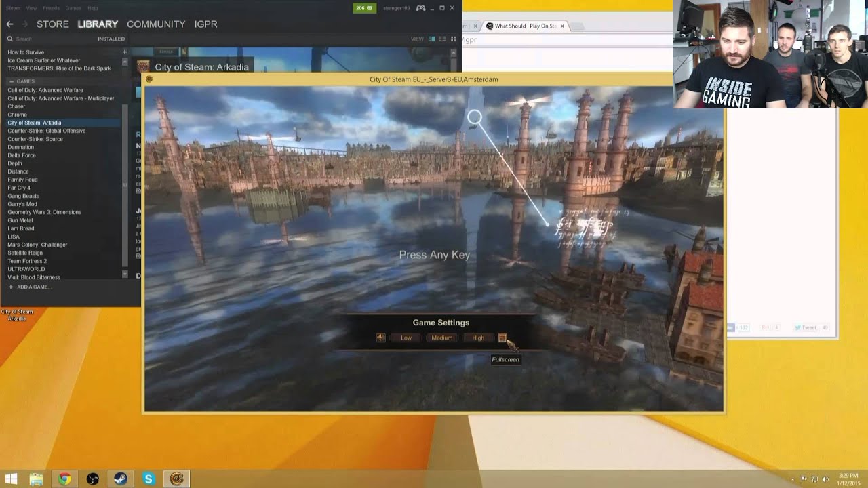Open the green 206 notifications inbox
868x488 pixels.
(363, 8)
